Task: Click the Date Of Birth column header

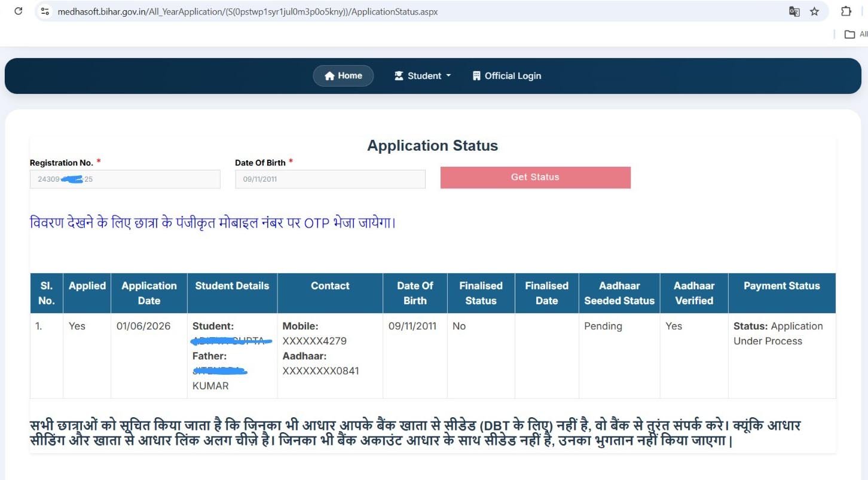Action: click(415, 293)
